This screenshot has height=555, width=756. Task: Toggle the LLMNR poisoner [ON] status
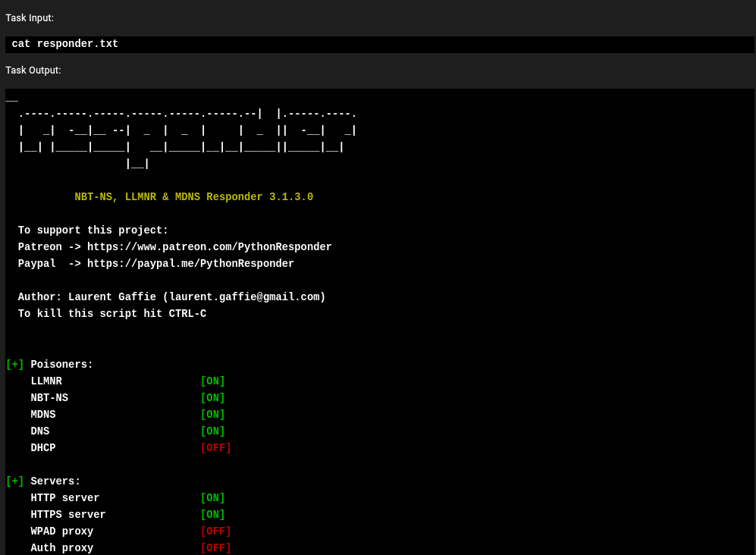coord(212,381)
